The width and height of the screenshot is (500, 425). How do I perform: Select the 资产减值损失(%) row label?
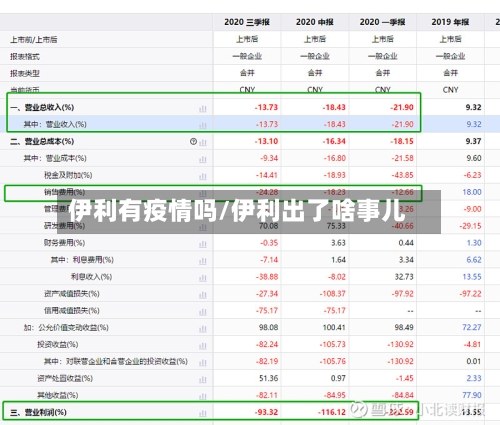(x=72, y=294)
